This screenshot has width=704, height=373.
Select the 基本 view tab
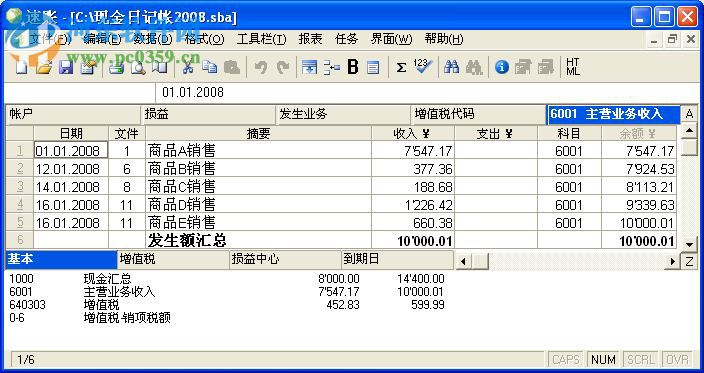click(x=61, y=260)
